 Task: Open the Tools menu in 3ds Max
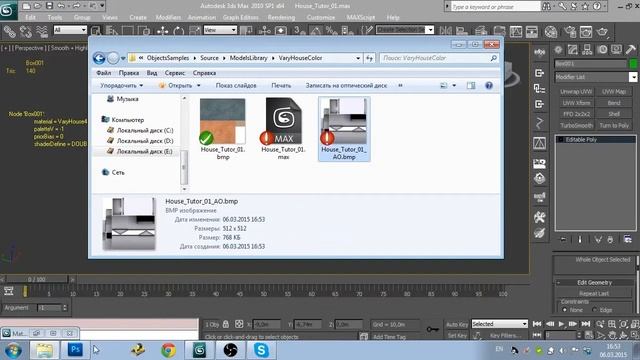pyautogui.click(x=55, y=17)
